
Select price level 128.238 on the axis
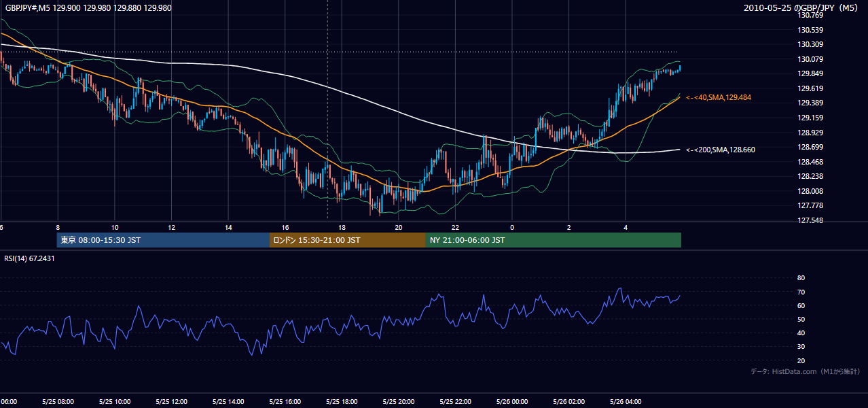coord(810,176)
